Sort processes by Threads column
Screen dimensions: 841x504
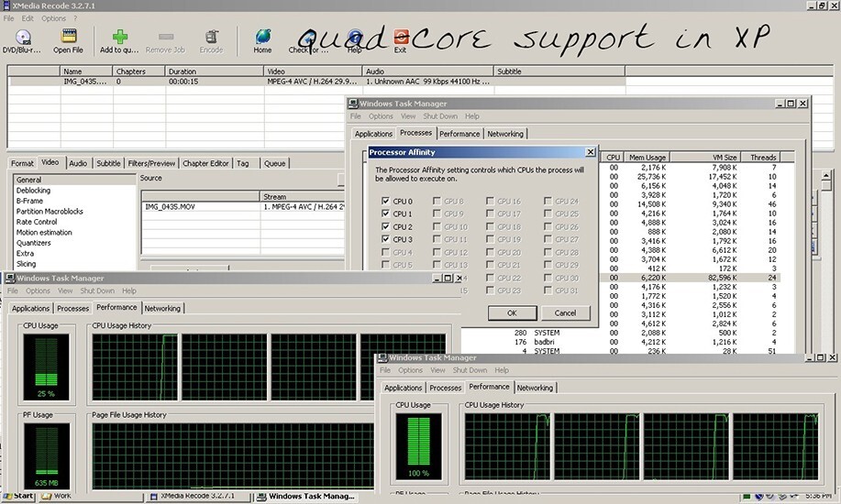760,157
